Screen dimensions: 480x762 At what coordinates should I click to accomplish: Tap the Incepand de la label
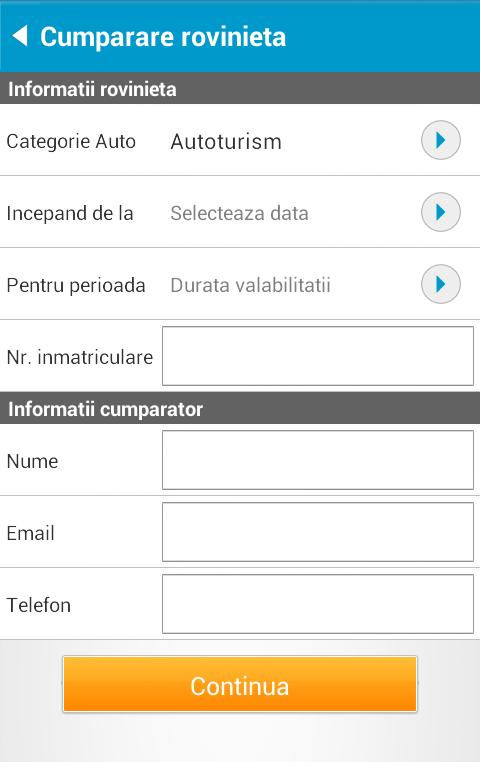tap(69, 213)
